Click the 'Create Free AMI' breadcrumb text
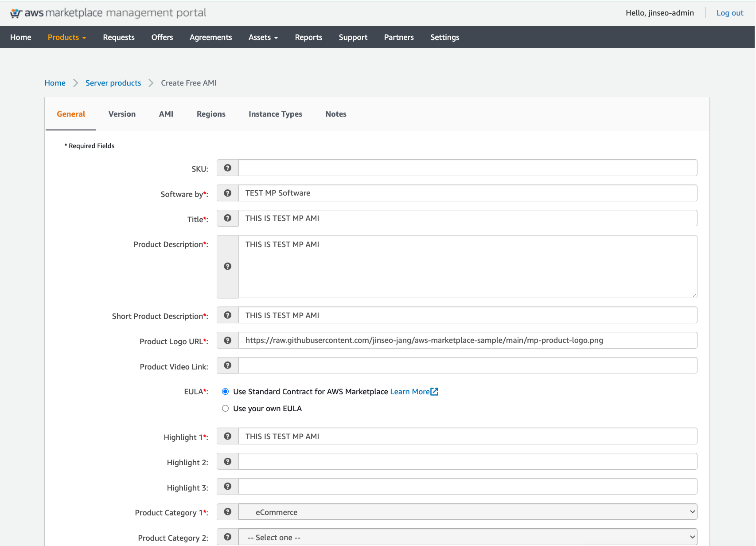Screen dimensions: 756x546 189,83
